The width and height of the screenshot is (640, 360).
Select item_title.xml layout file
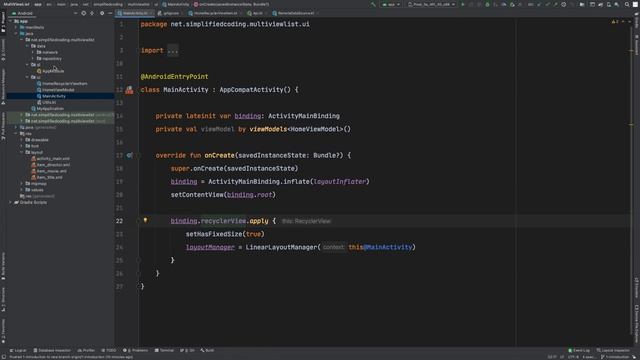coord(47,178)
